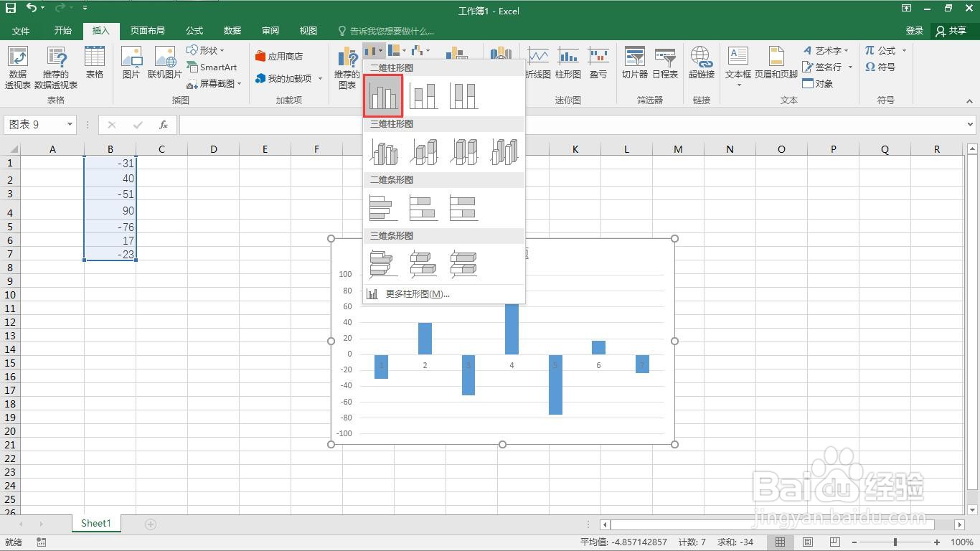
Task: Click the zoom in plus button
Action: [x=937, y=542]
